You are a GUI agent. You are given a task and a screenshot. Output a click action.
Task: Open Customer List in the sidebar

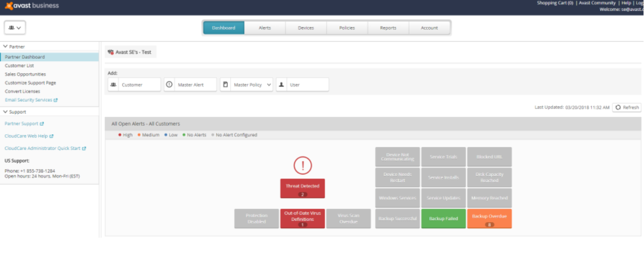pos(19,66)
